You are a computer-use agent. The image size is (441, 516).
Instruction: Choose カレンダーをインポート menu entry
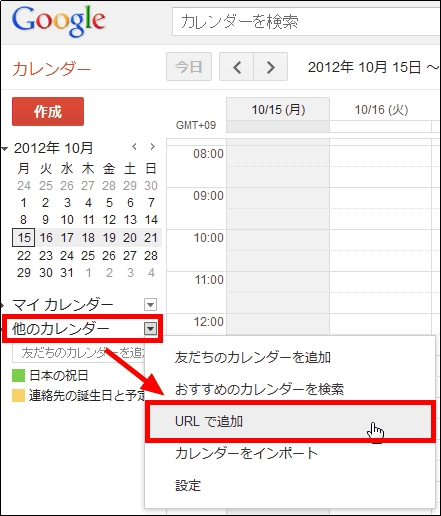[x=290, y=453]
